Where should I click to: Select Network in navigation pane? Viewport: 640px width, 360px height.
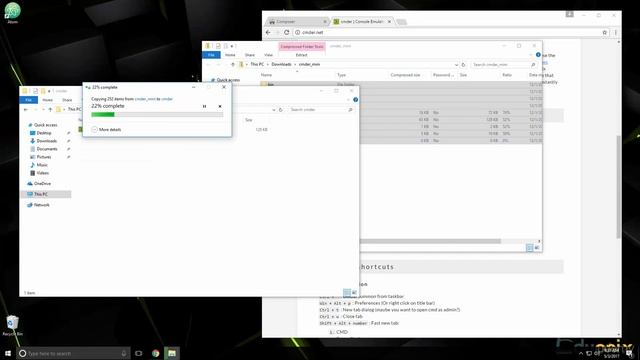[41, 205]
